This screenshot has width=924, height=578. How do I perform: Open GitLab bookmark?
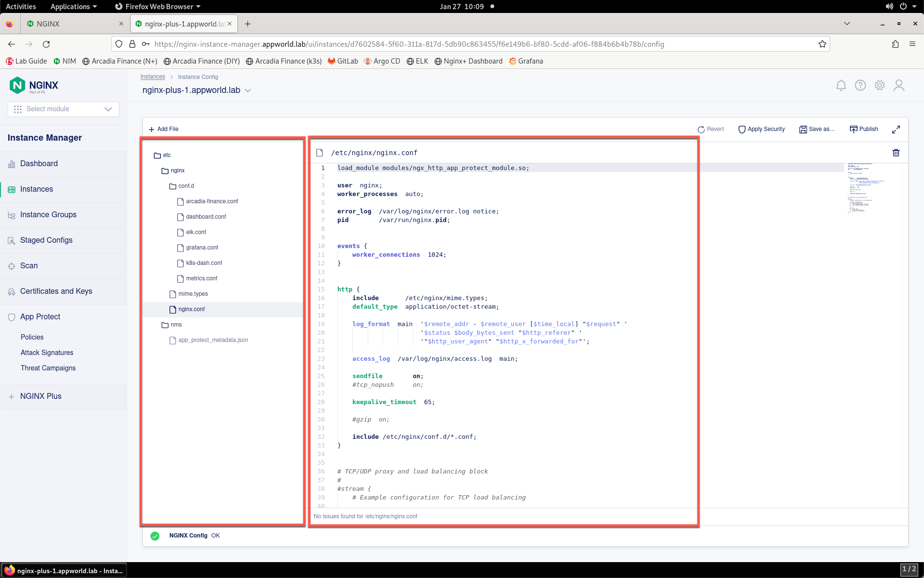click(343, 61)
